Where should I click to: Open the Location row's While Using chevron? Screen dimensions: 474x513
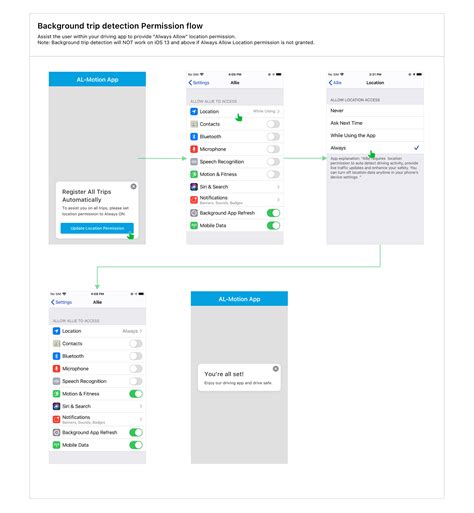tap(278, 111)
